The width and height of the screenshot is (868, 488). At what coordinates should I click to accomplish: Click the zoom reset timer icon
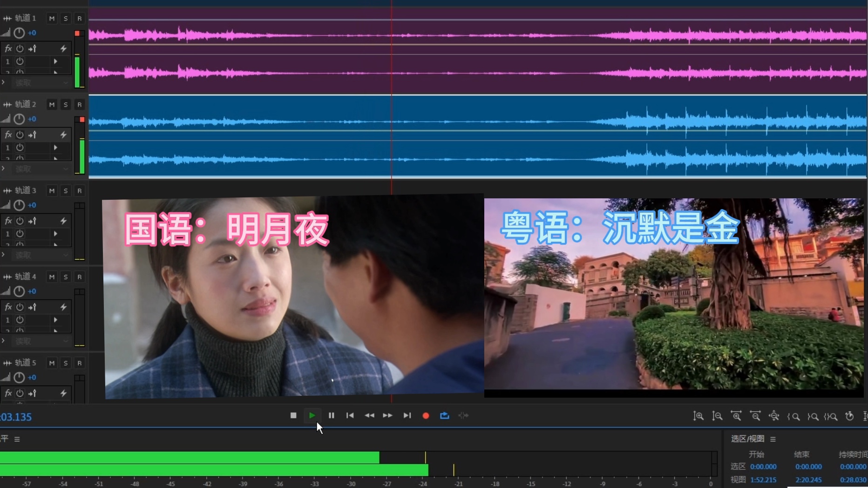click(x=850, y=416)
